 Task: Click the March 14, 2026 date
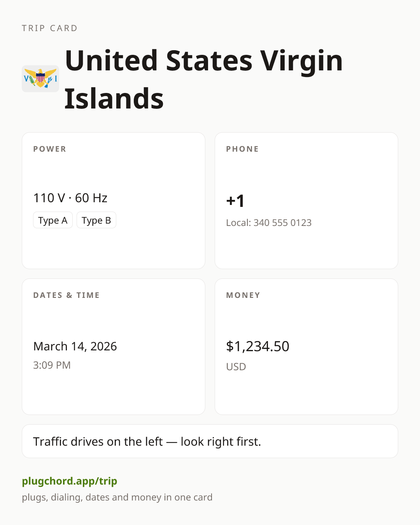click(75, 346)
